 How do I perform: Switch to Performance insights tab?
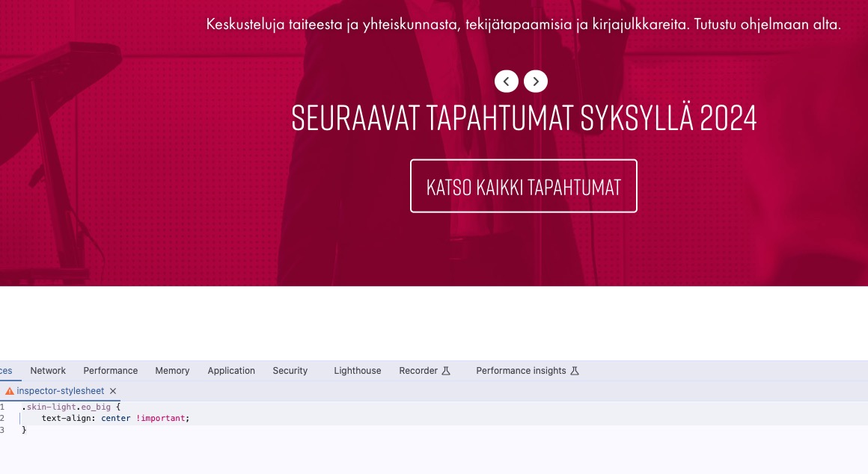point(521,371)
